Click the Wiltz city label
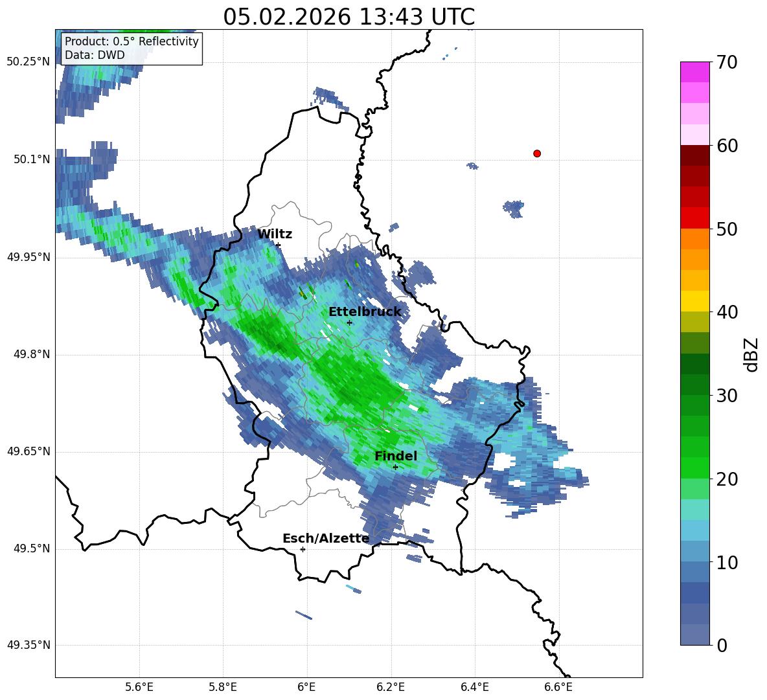 click(x=275, y=234)
